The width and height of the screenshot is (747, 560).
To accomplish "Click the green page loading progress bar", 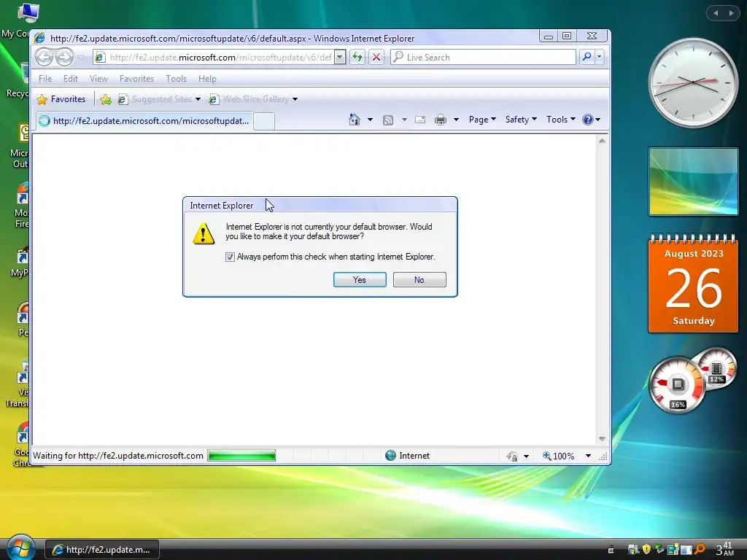I will coord(242,456).
